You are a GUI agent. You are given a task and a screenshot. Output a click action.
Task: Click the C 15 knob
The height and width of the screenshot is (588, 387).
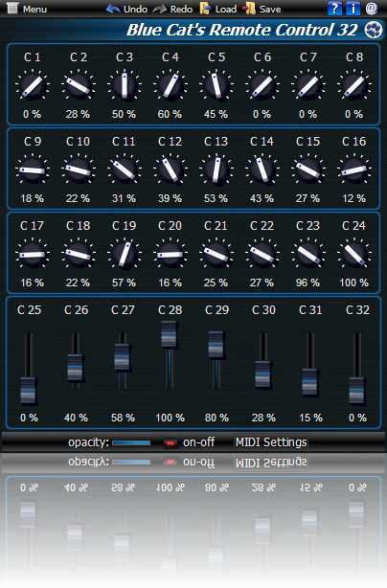(x=308, y=170)
